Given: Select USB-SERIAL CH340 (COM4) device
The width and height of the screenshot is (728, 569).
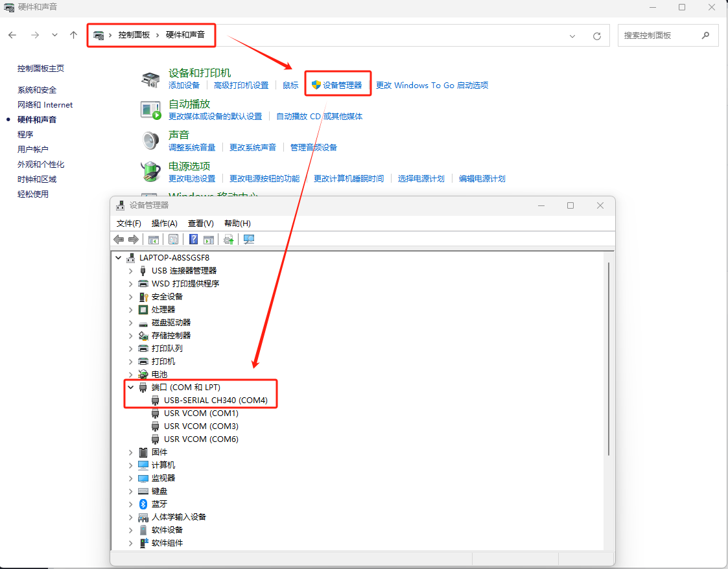Looking at the screenshot, I should (215, 401).
